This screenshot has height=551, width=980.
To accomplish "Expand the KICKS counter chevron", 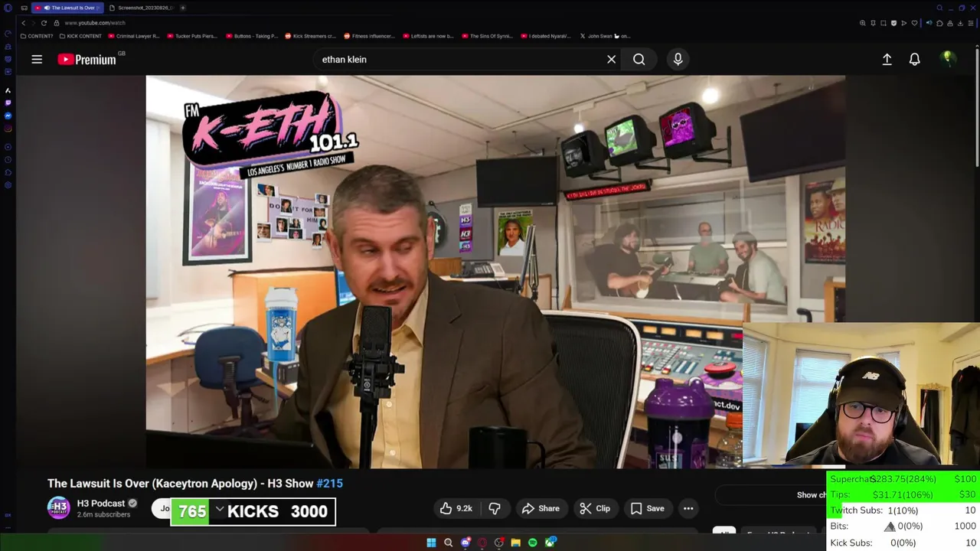I will pyautogui.click(x=220, y=510).
